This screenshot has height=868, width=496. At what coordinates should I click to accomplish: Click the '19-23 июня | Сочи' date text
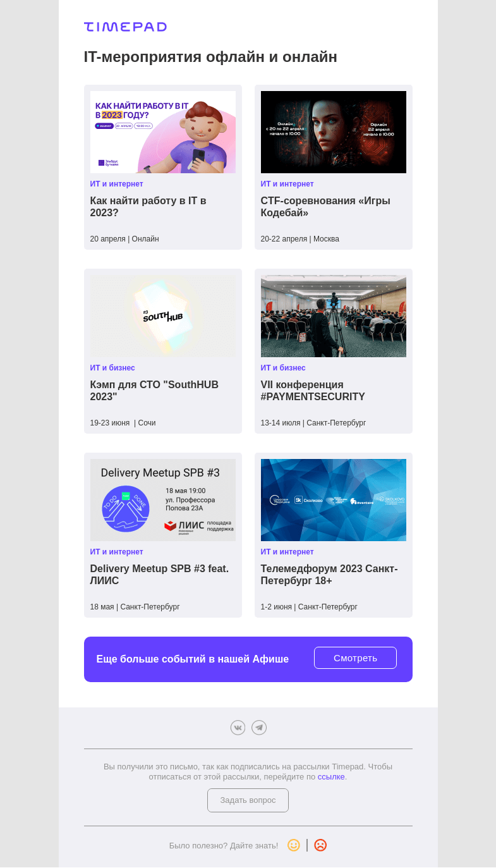pyautogui.click(x=123, y=423)
